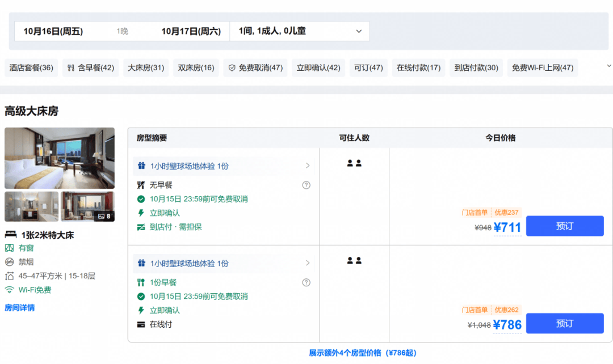
Task: Click help icon beside 无早餐
Action: click(306, 185)
